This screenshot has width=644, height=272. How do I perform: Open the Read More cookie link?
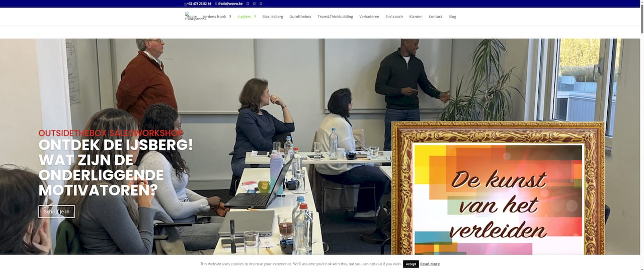(x=430, y=264)
